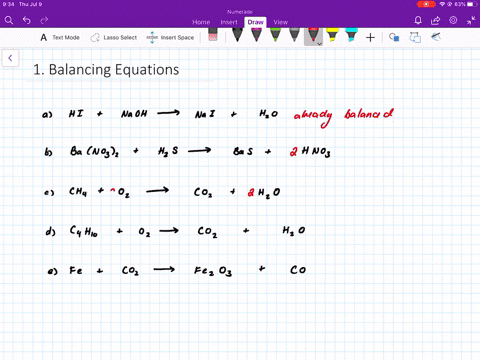The height and width of the screenshot is (360, 480).
Task: Click the undo arrow
Action: click(x=27, y=21)
